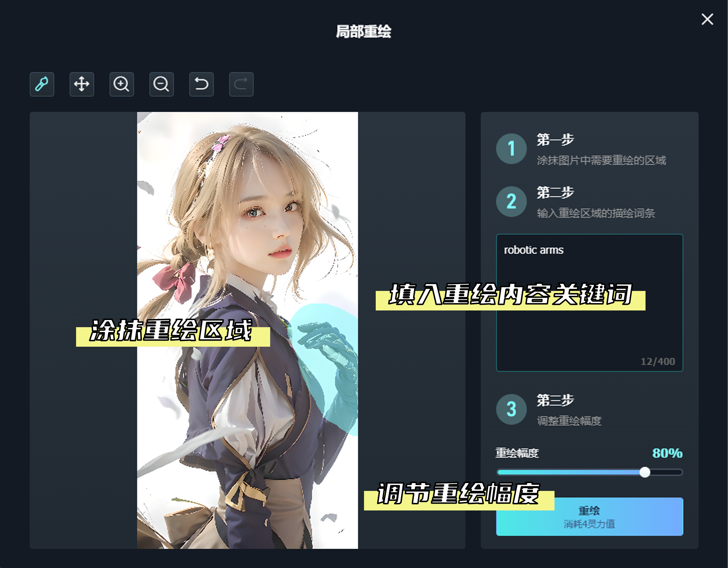Start redraw with the 重绘 button
Screen dimensions: 728x568
(589, 516)
